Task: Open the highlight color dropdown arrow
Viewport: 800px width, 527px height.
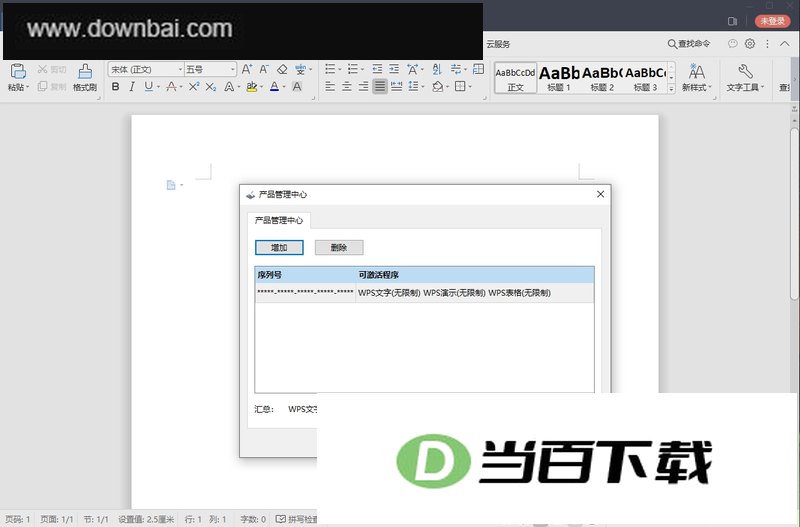Action: [261, 87]
